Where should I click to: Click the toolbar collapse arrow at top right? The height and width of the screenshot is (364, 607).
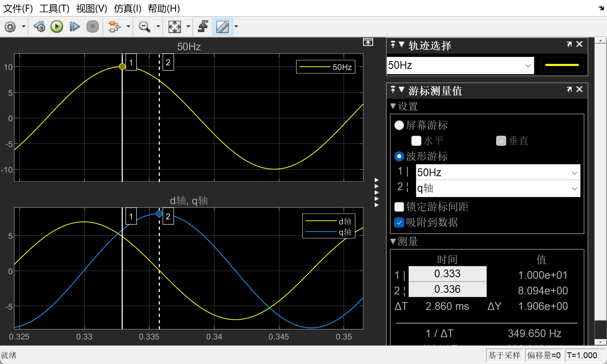601,8
